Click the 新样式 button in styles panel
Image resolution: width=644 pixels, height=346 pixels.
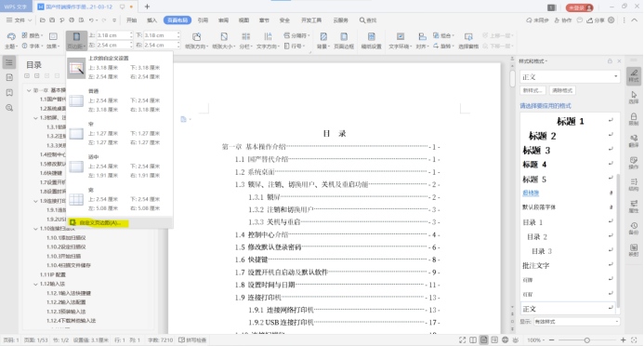[x=532, y=90]
